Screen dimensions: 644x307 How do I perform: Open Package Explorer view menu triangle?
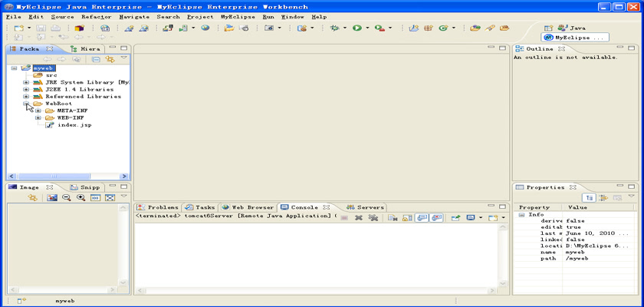click(123, 58)
